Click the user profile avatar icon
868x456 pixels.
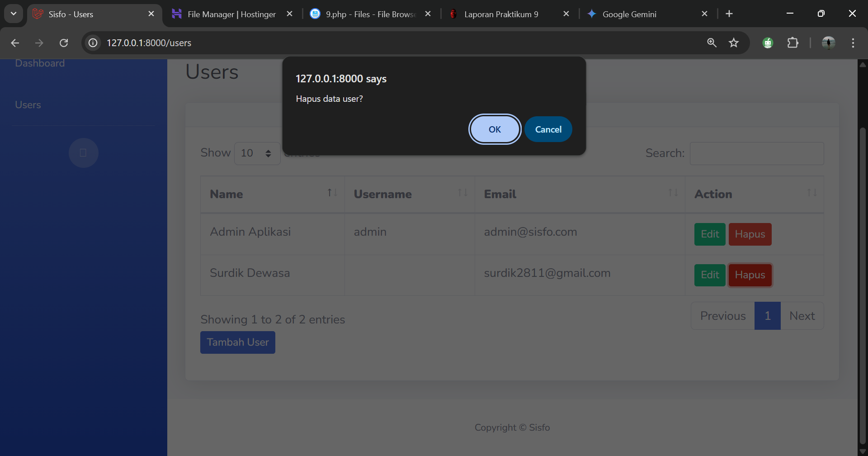828,43
